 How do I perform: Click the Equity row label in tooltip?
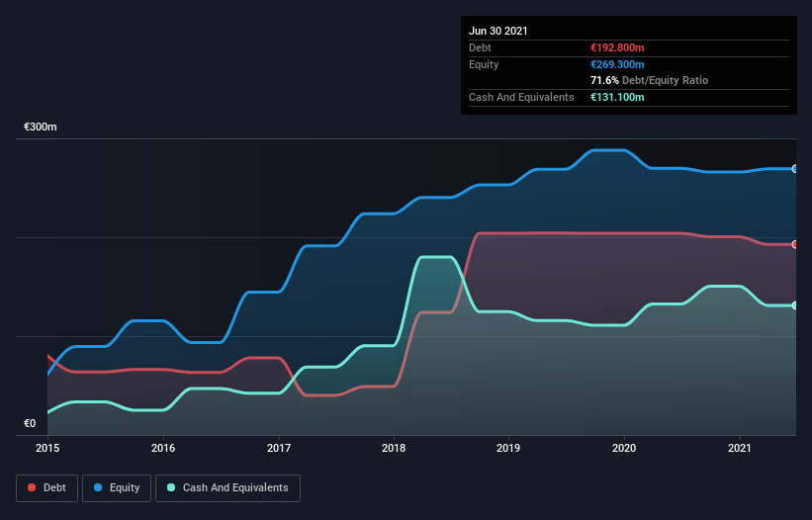(x=484, y=64)
